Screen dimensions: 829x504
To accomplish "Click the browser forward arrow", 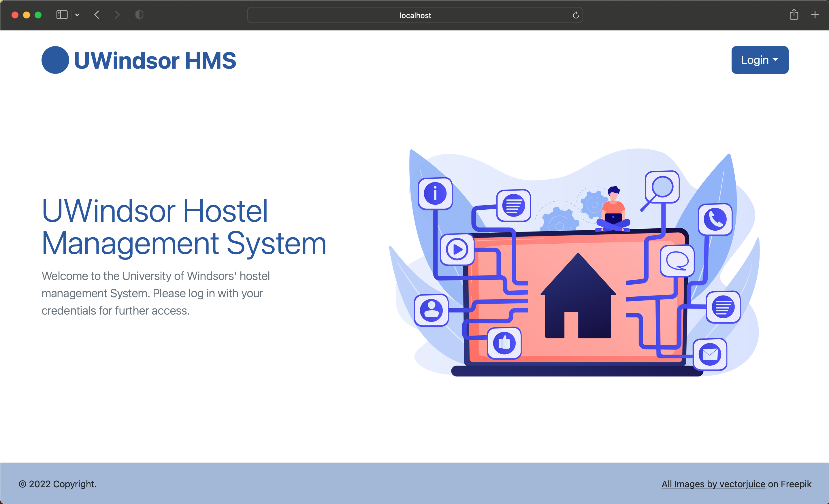I will 117,15.
